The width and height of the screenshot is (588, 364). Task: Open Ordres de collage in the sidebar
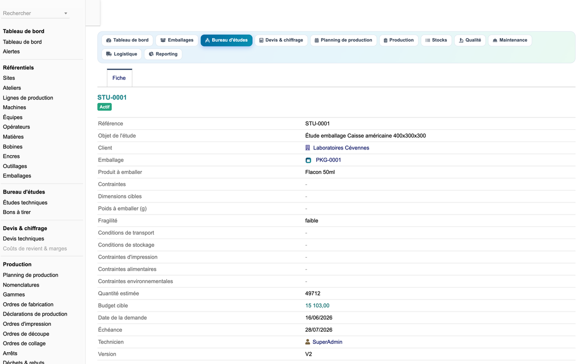tap(24, 343)
